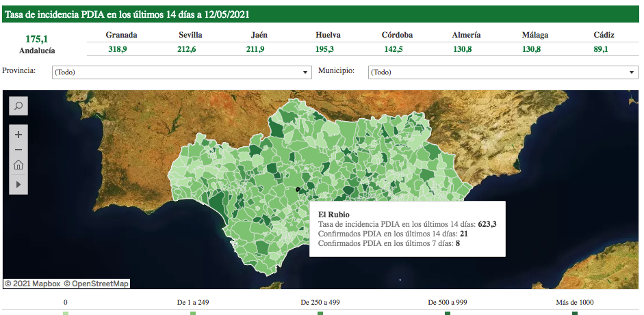Open the OpenStreetMap attribution link
Viewport: 644px width, 315px height.
click(x=96, y=284)
